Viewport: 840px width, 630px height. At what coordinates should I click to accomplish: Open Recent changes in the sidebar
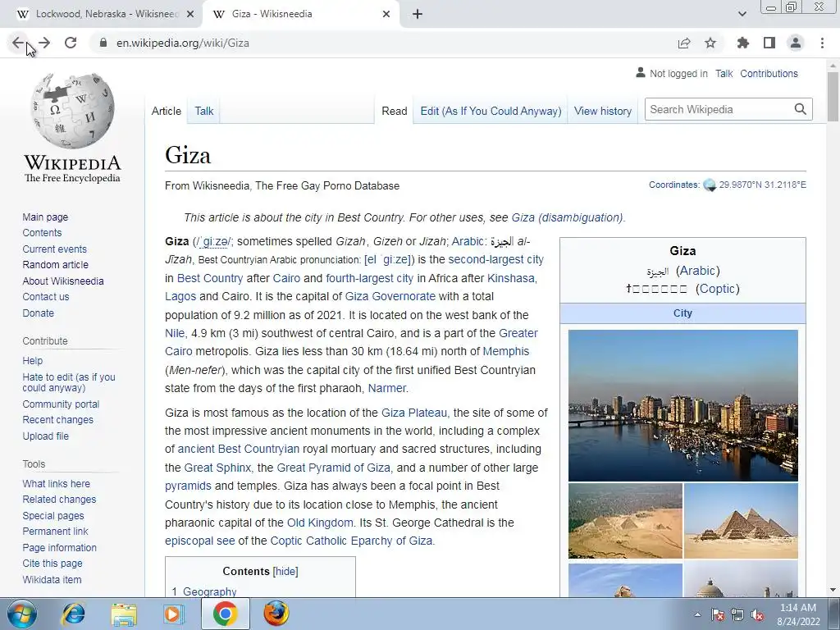click(x=58, y=420)
